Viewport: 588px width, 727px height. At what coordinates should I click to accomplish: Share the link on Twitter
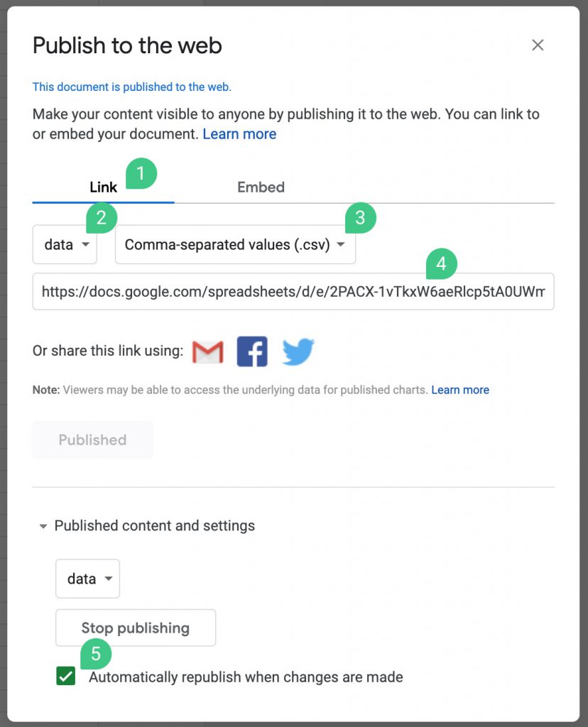point(298,351)
